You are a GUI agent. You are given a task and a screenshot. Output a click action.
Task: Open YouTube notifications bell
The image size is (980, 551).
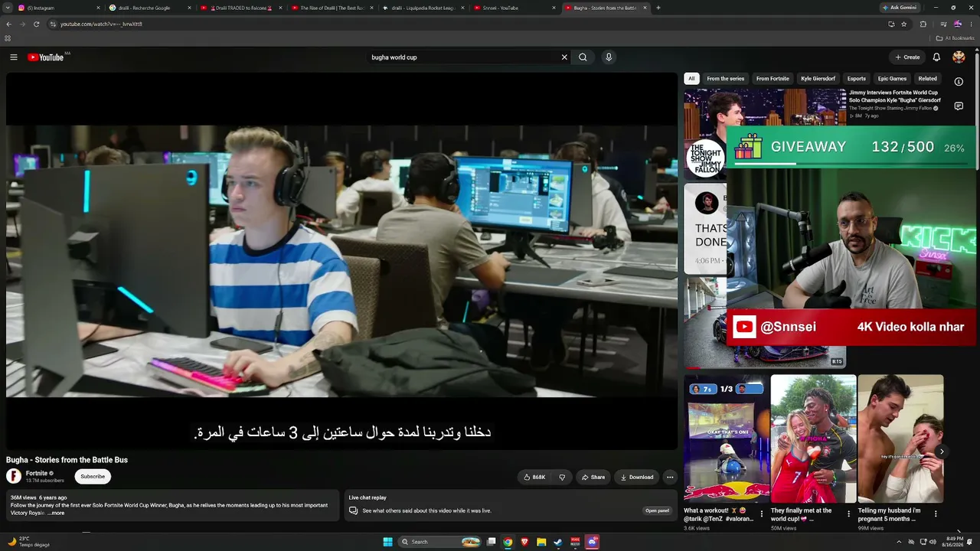(936, 57)
